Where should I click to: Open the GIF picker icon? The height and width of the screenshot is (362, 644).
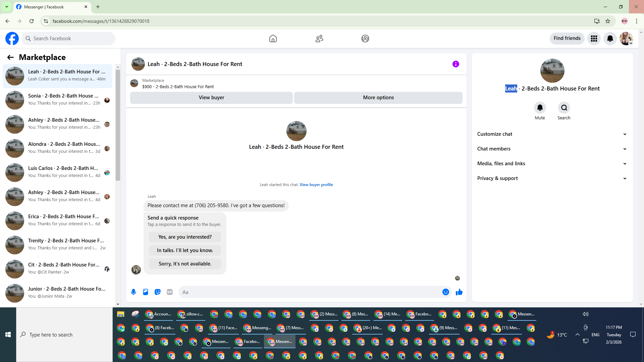(170, 292)
